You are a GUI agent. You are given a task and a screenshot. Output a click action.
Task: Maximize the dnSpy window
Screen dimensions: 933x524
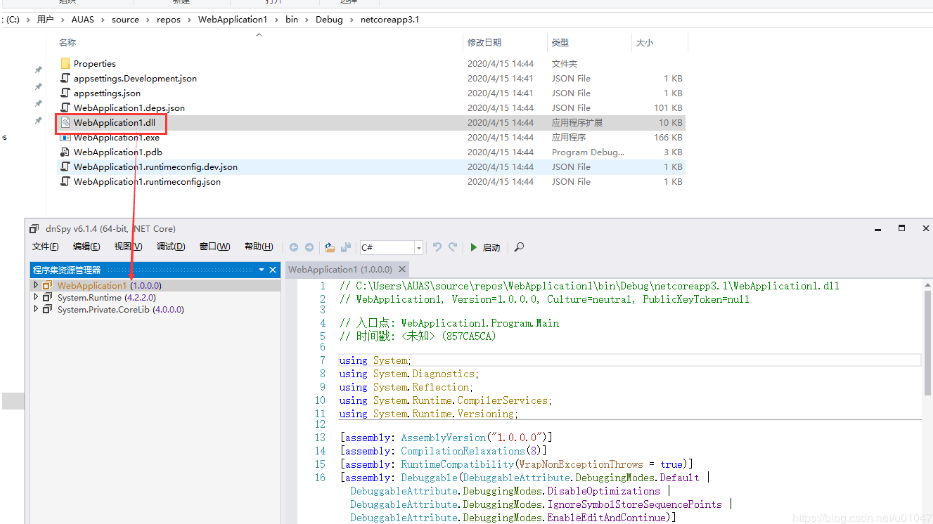pos(901,228)
